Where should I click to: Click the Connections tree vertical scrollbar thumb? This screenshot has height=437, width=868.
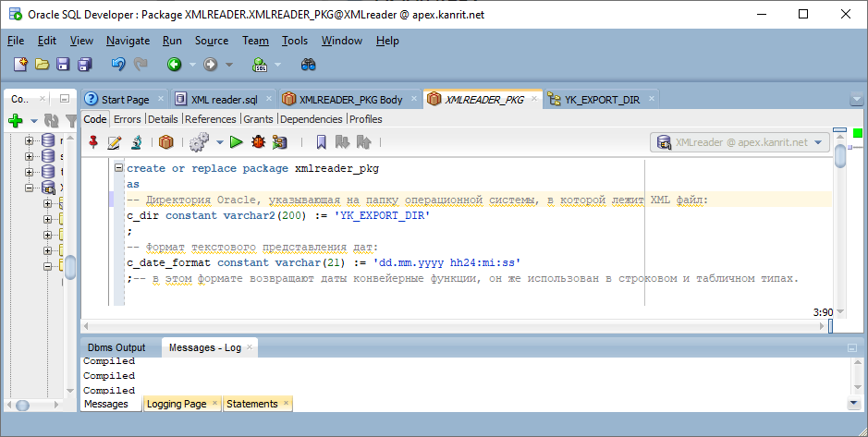click(x=69, y=268)
